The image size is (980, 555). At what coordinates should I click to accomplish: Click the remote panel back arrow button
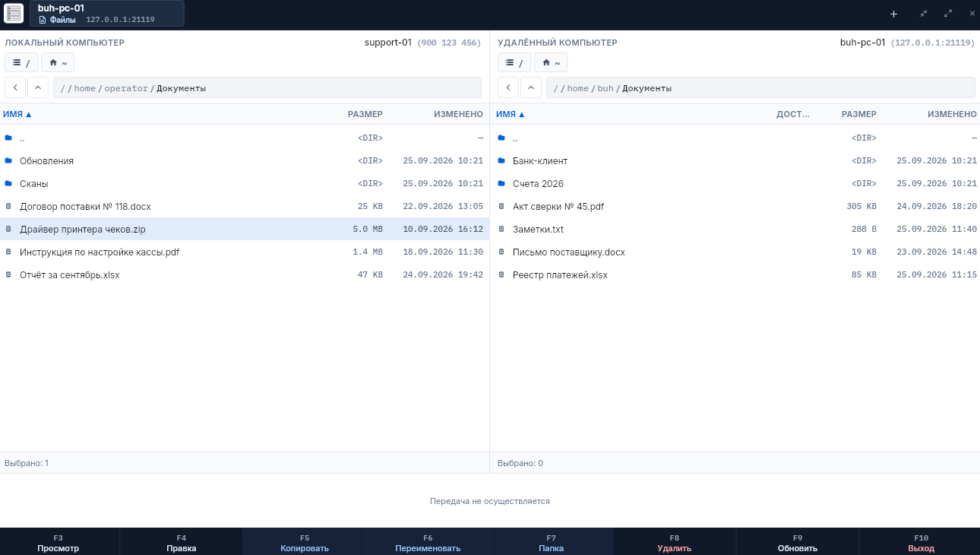pyautogui.click(x=508, y=87)
